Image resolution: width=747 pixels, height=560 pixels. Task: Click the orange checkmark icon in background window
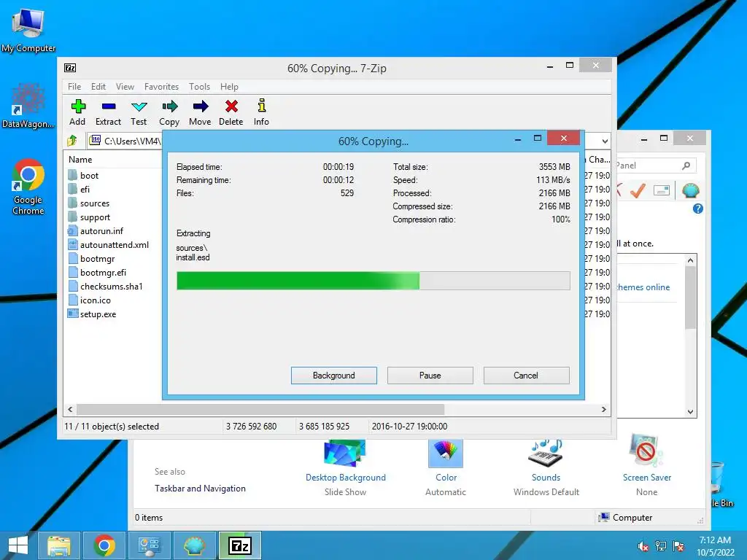pyautogui.click(x=638, y=190)
